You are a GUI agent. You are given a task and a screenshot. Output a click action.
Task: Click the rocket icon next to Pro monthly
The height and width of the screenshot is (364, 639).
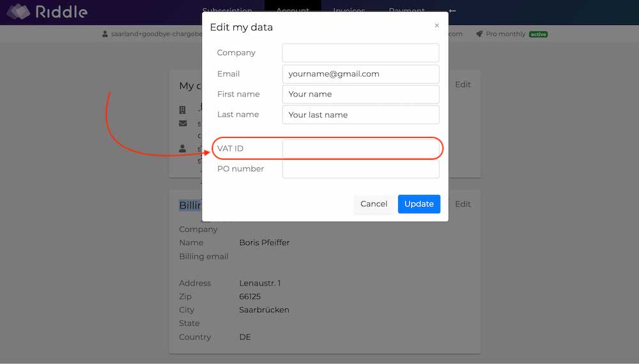pyautogui.click(x=479, y=34)
